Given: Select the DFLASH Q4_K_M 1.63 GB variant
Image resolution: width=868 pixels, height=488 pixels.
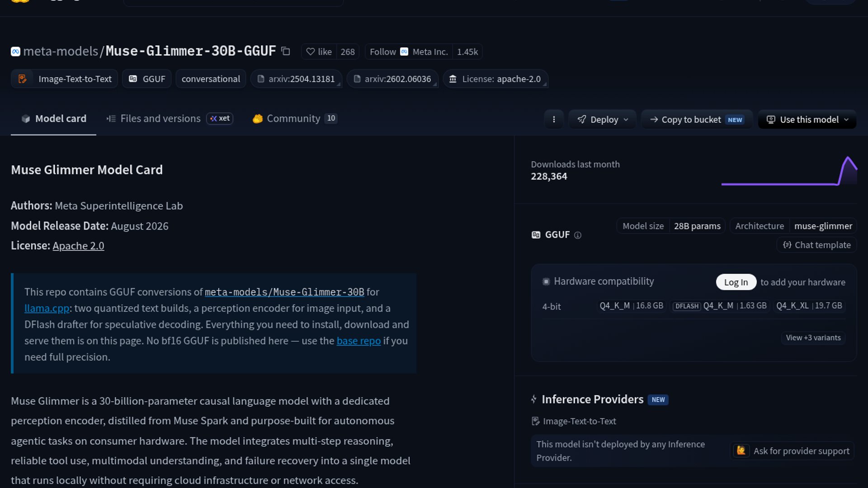Looking at the screenshot, I should [x=720, y=306].
